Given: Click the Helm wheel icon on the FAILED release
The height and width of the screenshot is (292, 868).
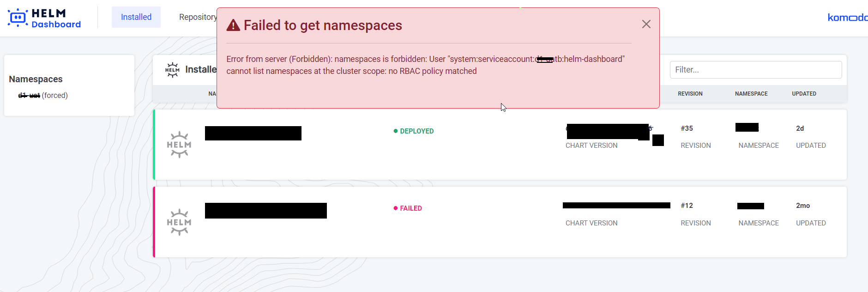Looking at the screenshot, I should [x=179, y=221].
